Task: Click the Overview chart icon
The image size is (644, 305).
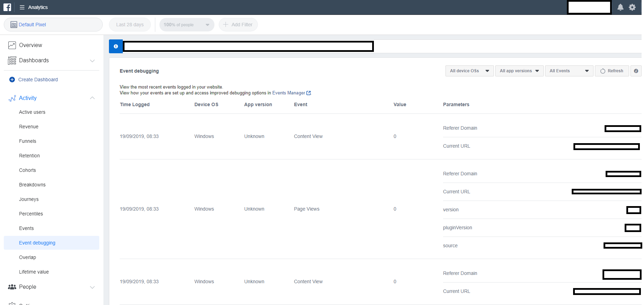Action: (12, 45)
